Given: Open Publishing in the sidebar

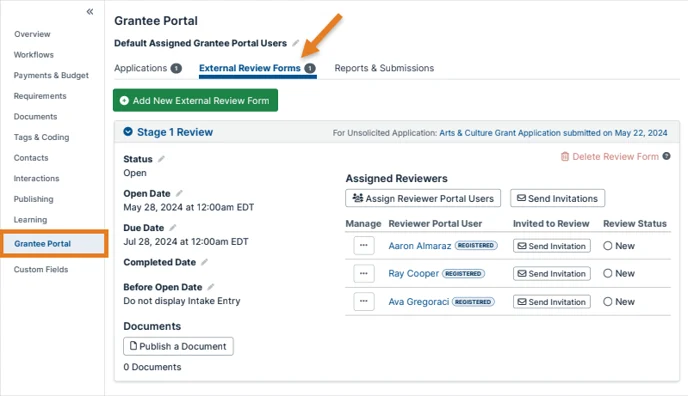Looking at the screenshot, I should pyautogui.click(x=33, y=199).
